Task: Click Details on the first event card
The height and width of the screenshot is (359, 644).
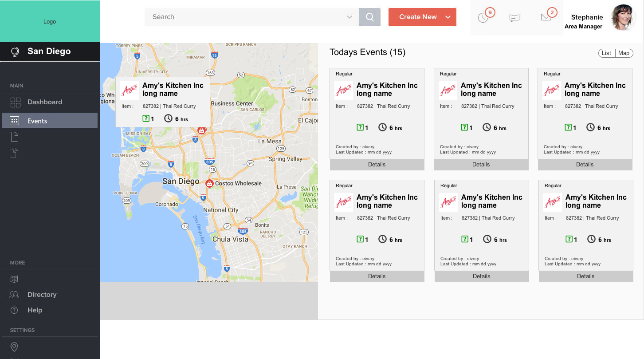Action: click(x=377, y=165)
